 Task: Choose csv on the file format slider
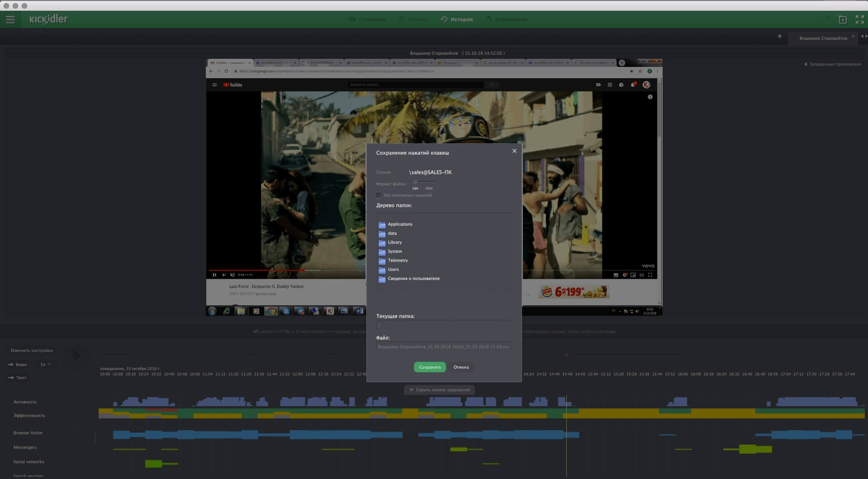tap(415, 188)
